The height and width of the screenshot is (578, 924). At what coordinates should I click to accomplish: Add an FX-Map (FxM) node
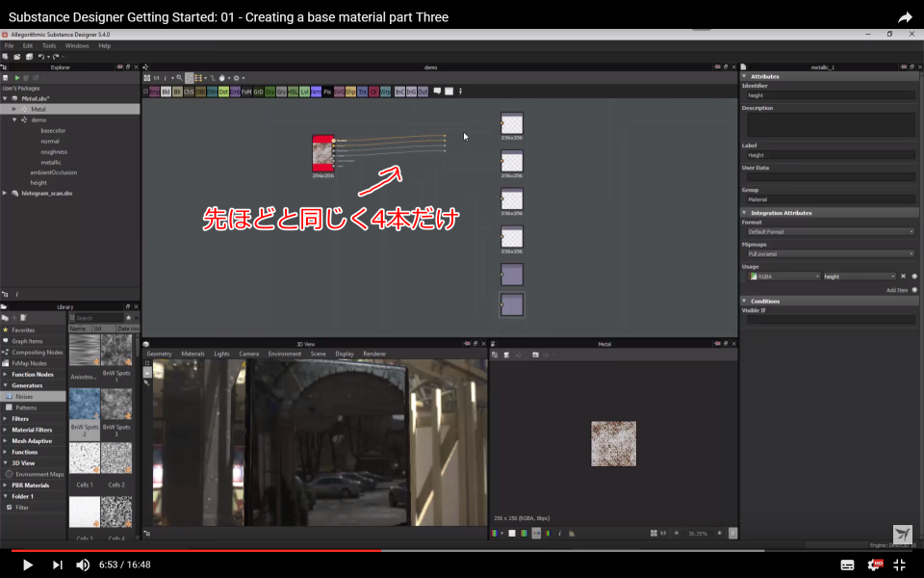[x=246, y=92]
